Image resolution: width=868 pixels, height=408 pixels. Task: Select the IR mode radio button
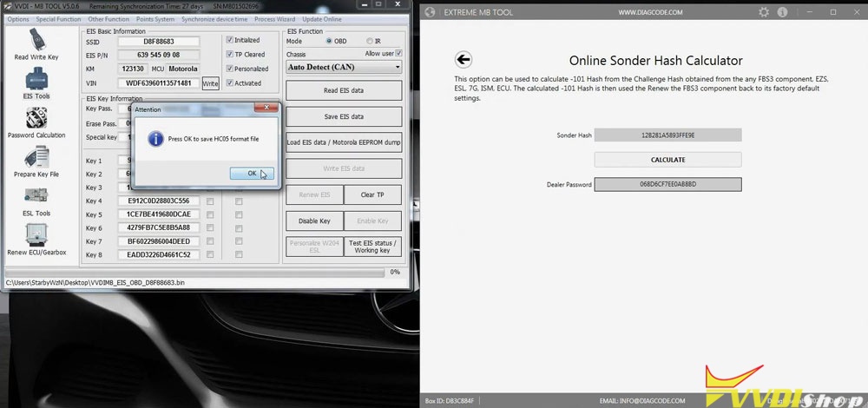pyautogui.click(x=370, y=41)
